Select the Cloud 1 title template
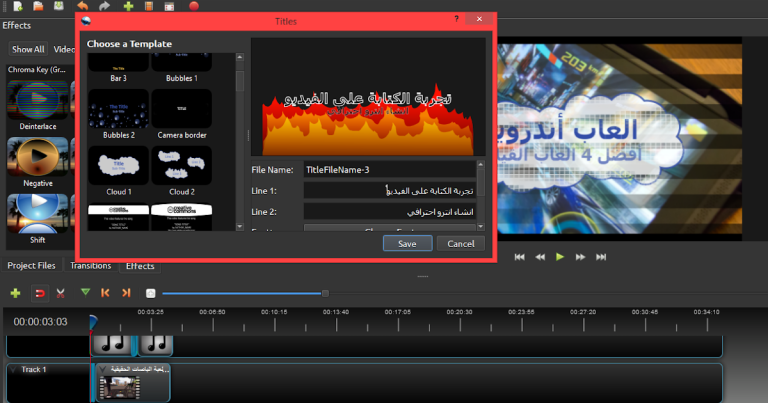 [119, 171]
